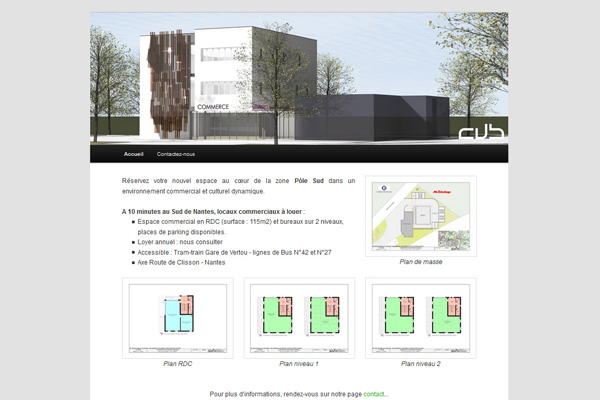Viewport: 600px width, 400px height.
Task: Open the Plan niveau 1 thumbnail image
Action: (x=299, y=318)
